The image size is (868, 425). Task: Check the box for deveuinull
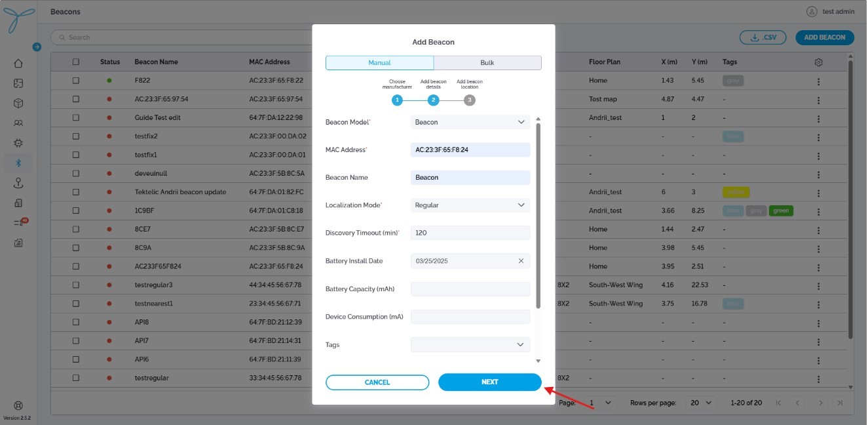click(x=76, y=174)
